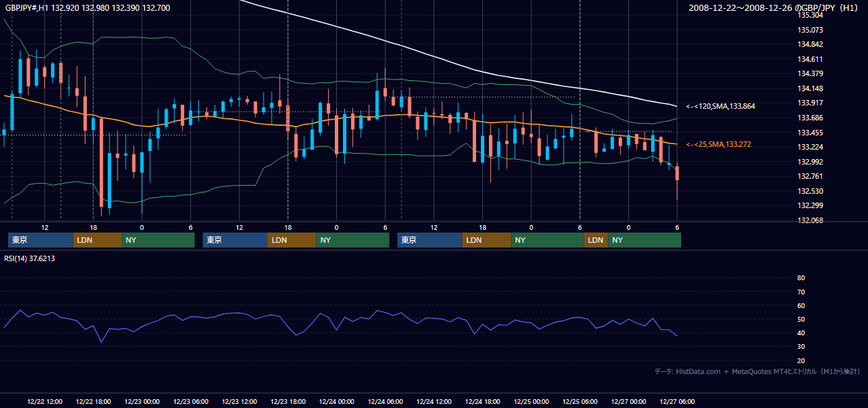Click the 133.455 price axis label
The image size is (868, 408).
coord(810,133)
